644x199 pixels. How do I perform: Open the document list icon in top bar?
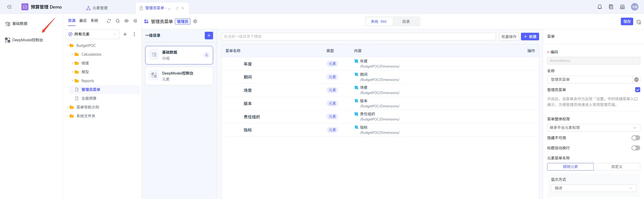[611, 7]
